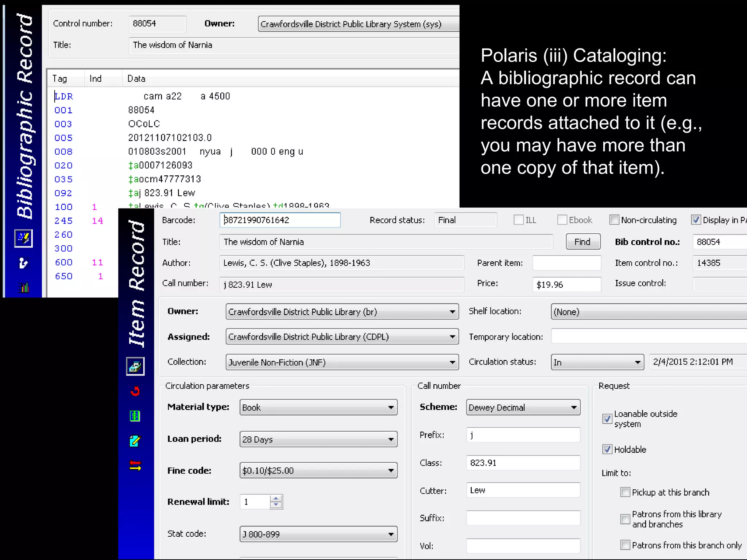
Task: Select the cataloging drive icon in Item Record sidebar
Action: pyautogui.click(x=135, y=366)
